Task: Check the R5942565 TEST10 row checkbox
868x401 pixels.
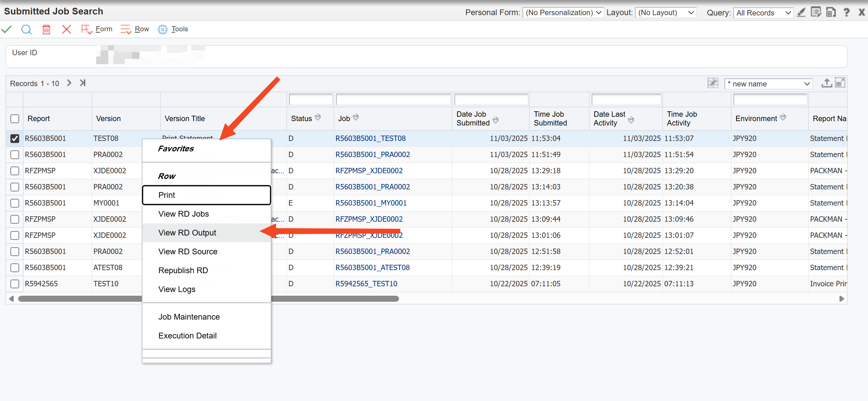Action: coord(14,284)
